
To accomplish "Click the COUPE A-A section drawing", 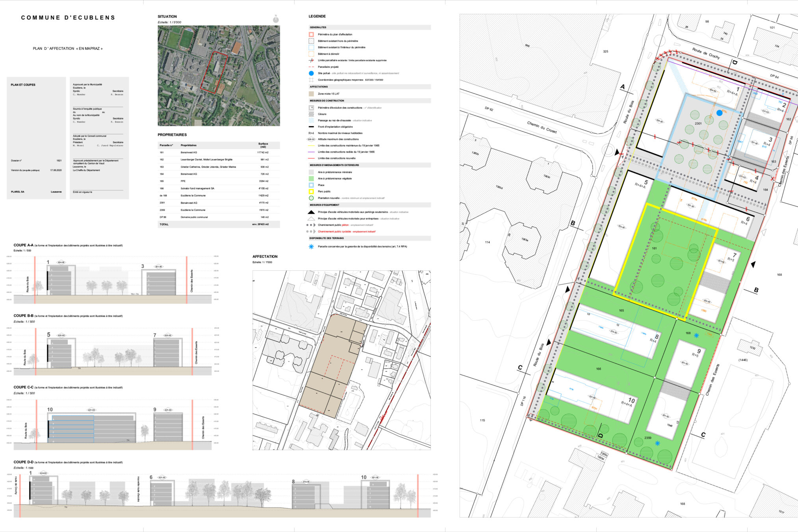I will click(113, 280).
